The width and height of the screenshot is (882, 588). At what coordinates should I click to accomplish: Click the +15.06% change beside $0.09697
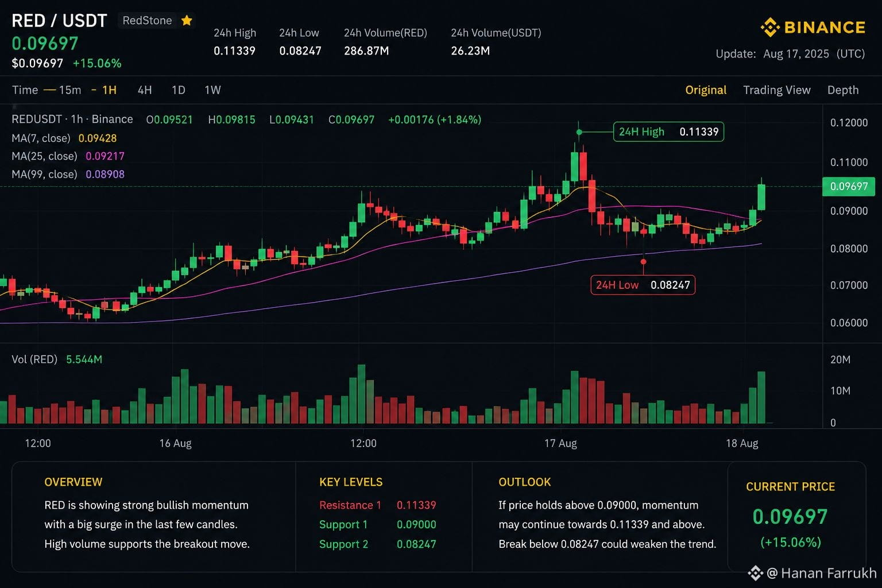click(x=97, y=63)
